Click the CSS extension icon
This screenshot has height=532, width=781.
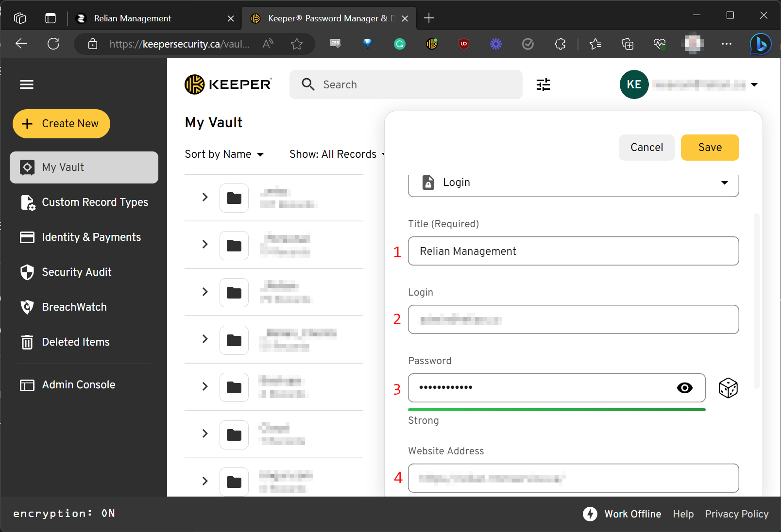tap(335, 44)
